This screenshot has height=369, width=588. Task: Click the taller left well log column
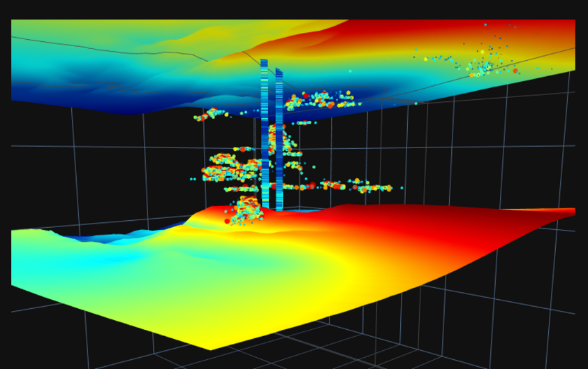pos(264,133)
